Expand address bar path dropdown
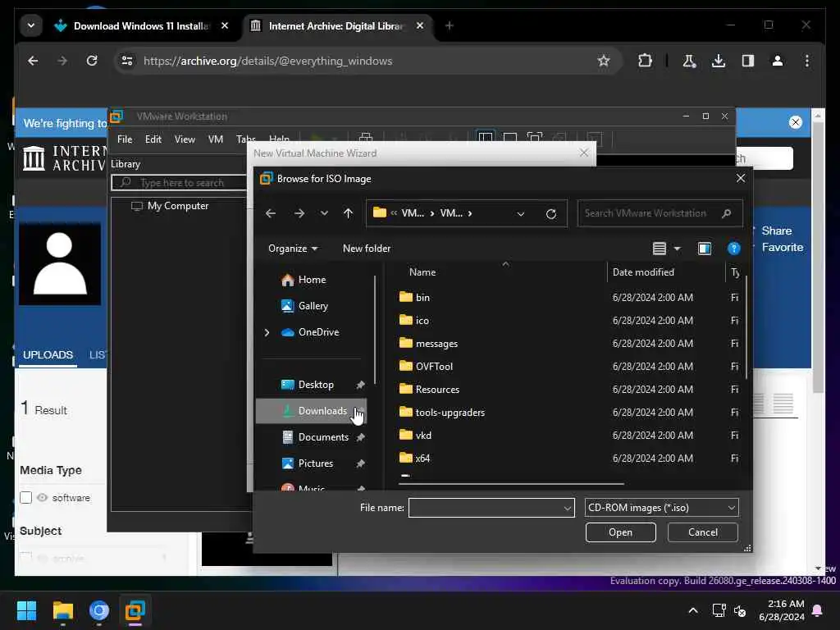The width and height of the screenshot is (840, 630). pos(521,214)
